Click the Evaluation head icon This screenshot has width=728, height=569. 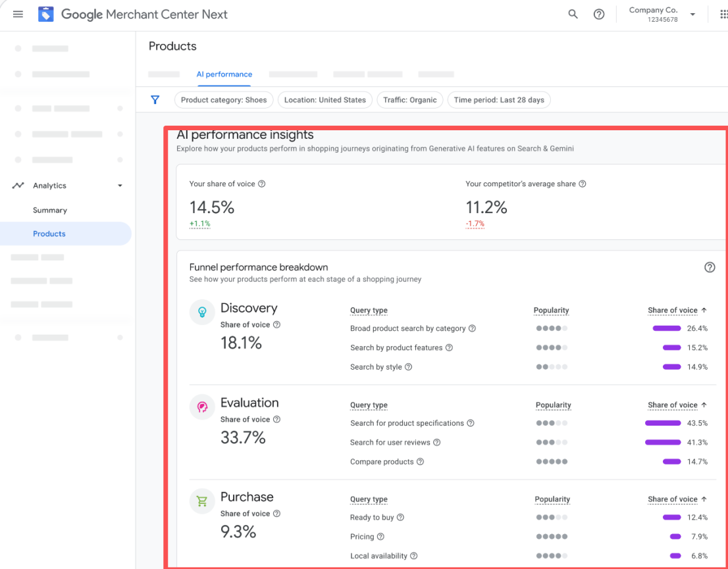[x=202, y=407]
